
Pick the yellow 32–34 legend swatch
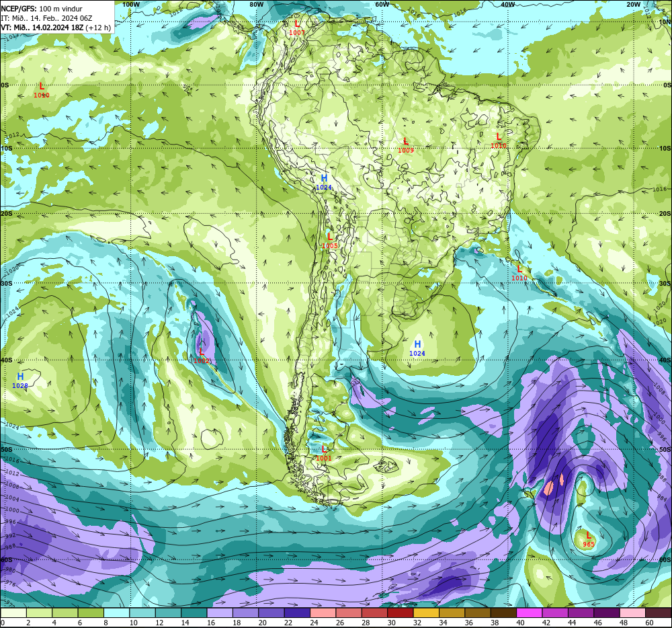pyautogui.click(x=427, y=613)
